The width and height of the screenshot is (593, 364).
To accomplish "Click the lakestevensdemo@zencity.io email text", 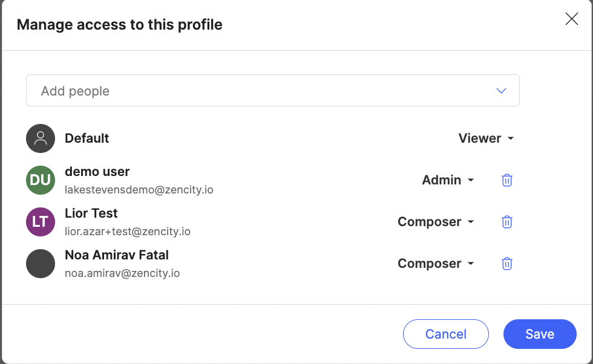I will point(139,190).
